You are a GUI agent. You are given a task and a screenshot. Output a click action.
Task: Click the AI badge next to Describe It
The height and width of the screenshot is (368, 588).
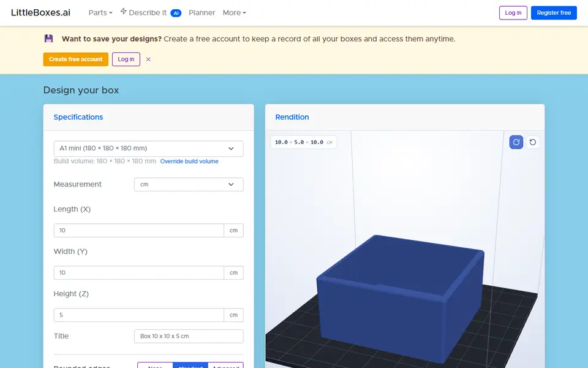pos(176,13)
